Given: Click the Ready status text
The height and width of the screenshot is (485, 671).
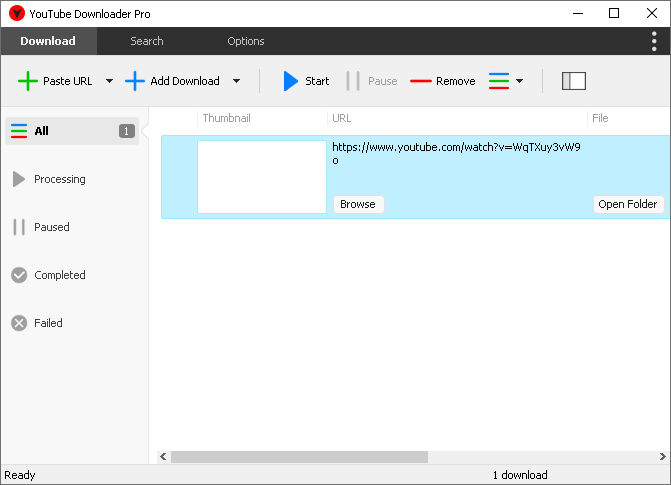Looking at the screenshot, I should pyautogui.click(x=20, y=475).
